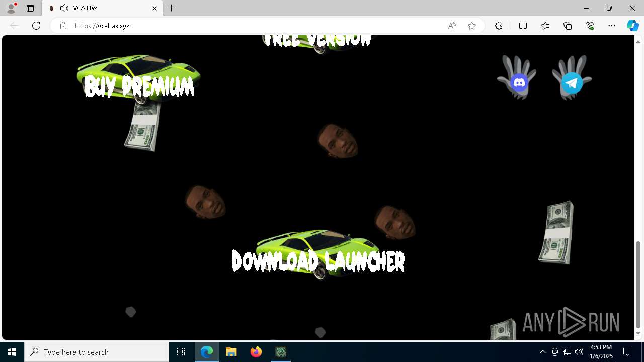Open Settings and more ellipsis menu
The width and height of the screenshot is (644, 362).
[x=612, y=26]
